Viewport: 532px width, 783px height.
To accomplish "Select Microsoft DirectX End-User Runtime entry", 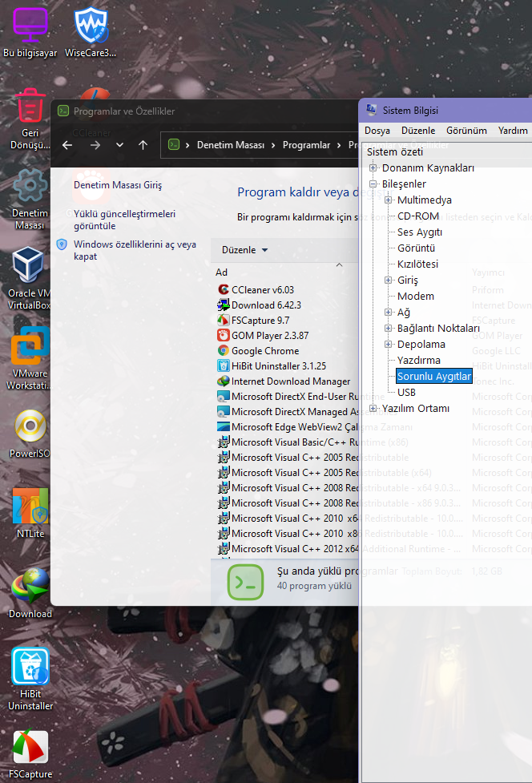I will pyautogui.click(x=288, y=397).
